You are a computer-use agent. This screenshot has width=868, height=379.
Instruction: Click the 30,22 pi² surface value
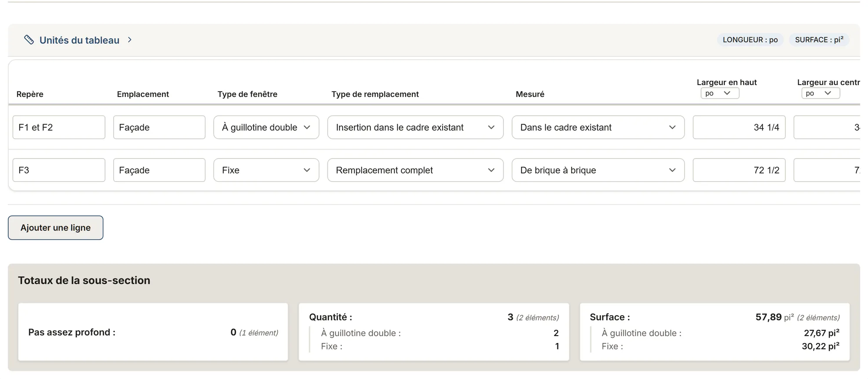coord(821,346)
